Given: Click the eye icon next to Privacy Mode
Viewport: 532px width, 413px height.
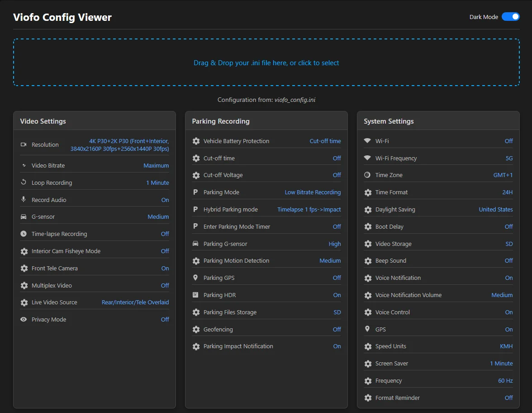Looking at the screenshot, I should pyautogui.click(x=24, y=319).
